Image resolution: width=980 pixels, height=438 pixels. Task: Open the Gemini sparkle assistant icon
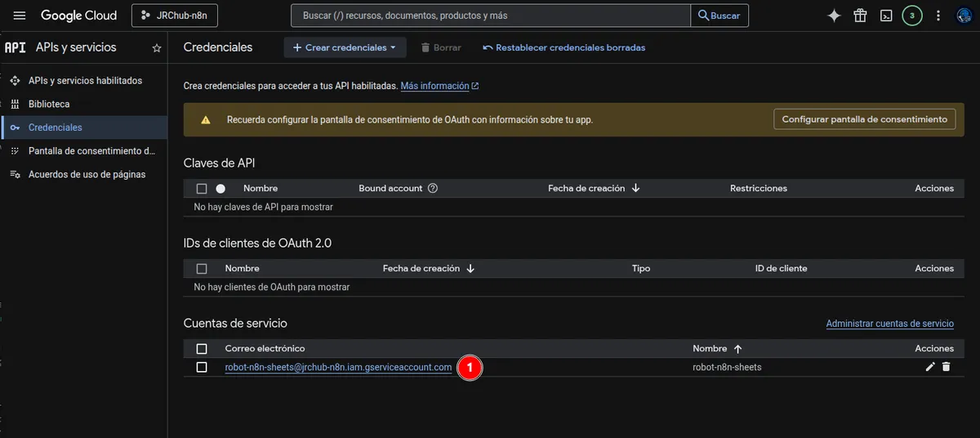coord(834,16)
